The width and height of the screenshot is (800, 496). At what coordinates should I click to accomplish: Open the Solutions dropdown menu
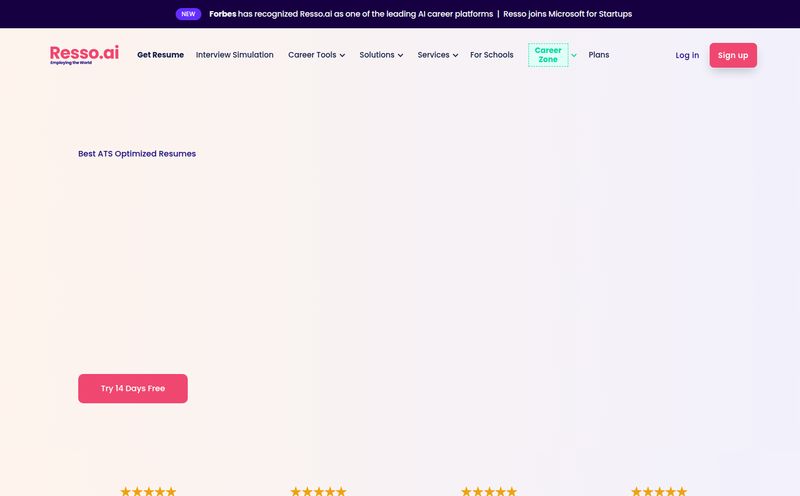click(x=381, y=55)
